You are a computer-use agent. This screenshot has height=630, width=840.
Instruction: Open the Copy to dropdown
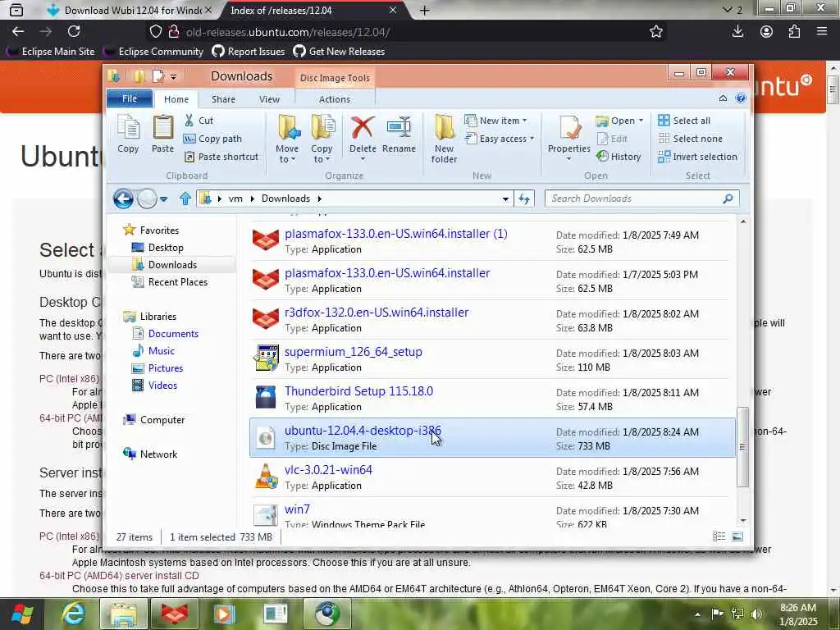pos(322,139)
